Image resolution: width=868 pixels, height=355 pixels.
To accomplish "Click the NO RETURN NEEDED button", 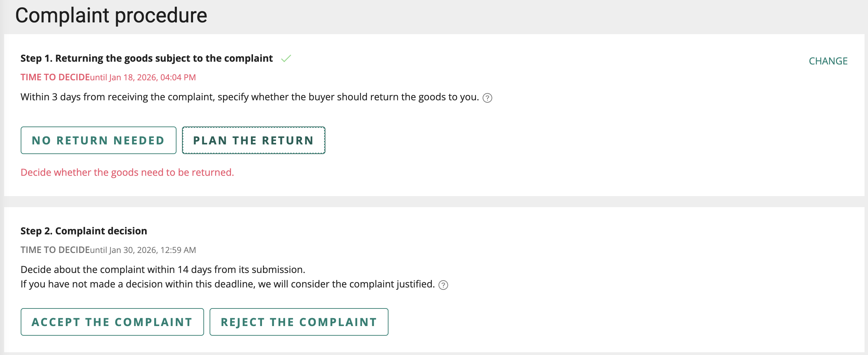I will [x=98, y=140].
